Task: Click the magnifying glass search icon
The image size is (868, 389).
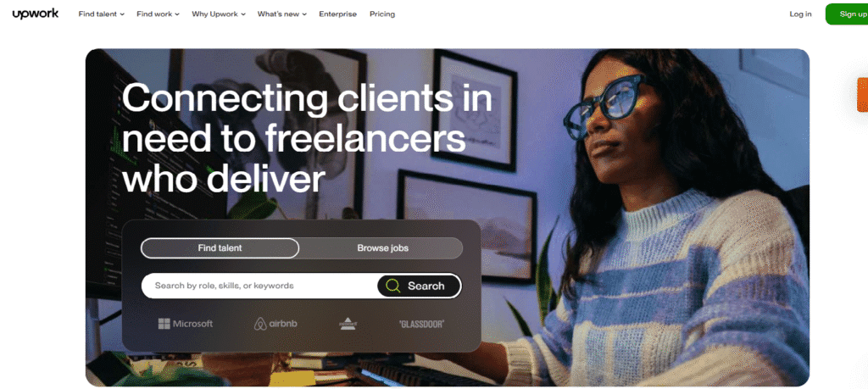Action: (393, 286)
